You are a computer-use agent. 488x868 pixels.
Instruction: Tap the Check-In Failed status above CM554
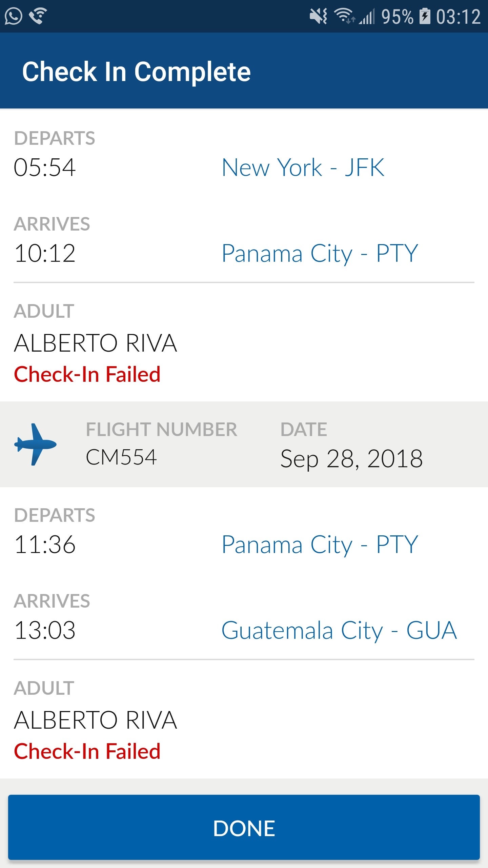(x=87, y=374)
